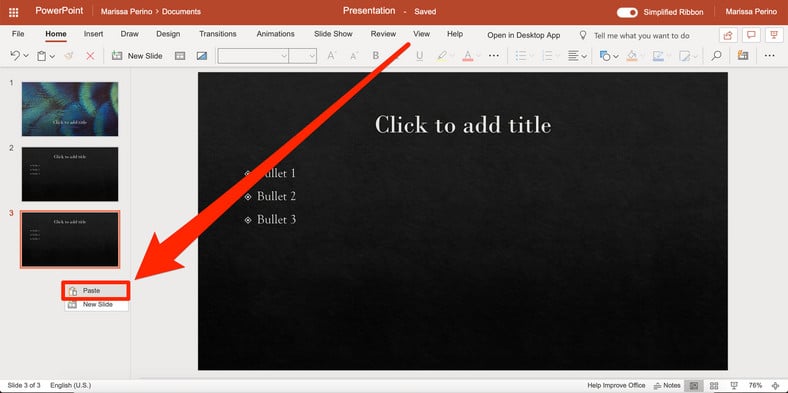Click the Tell Me lightbulb icon

[583, 35]
